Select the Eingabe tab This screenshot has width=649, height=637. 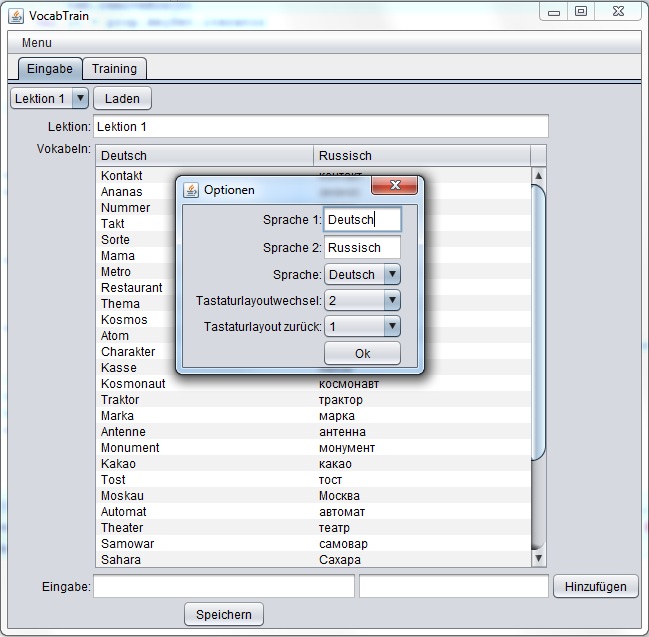(49, 69)
